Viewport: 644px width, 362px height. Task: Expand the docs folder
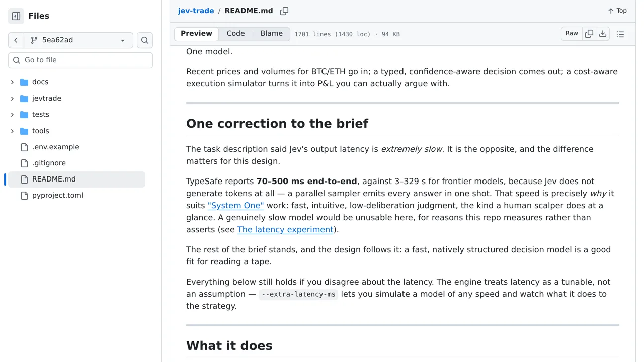[x=12, y=82]
